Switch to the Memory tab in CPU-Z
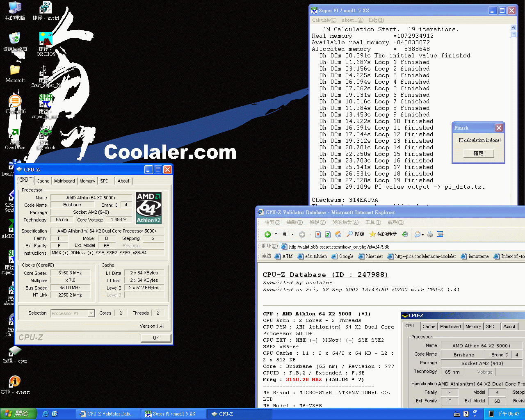The width and height of the screenshot is (525, 420). click(x=87, y=181)
